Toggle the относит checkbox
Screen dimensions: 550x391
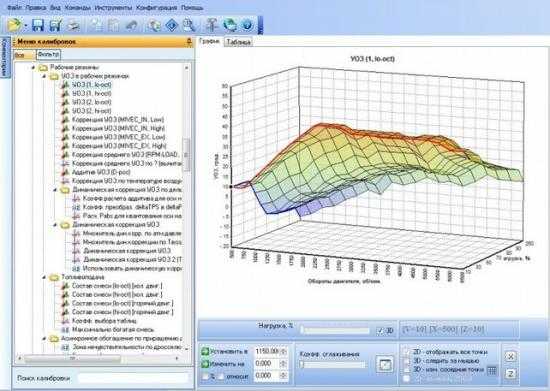click(x=221, y=376)
